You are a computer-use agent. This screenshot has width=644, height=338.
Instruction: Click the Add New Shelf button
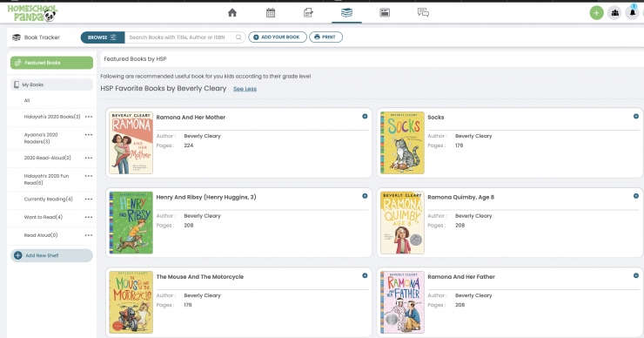click(51, 255)
